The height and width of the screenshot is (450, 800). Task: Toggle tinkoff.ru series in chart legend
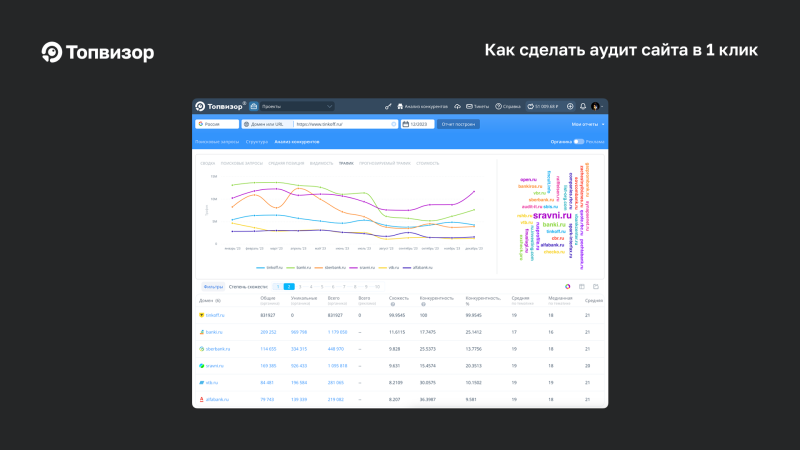269,267
